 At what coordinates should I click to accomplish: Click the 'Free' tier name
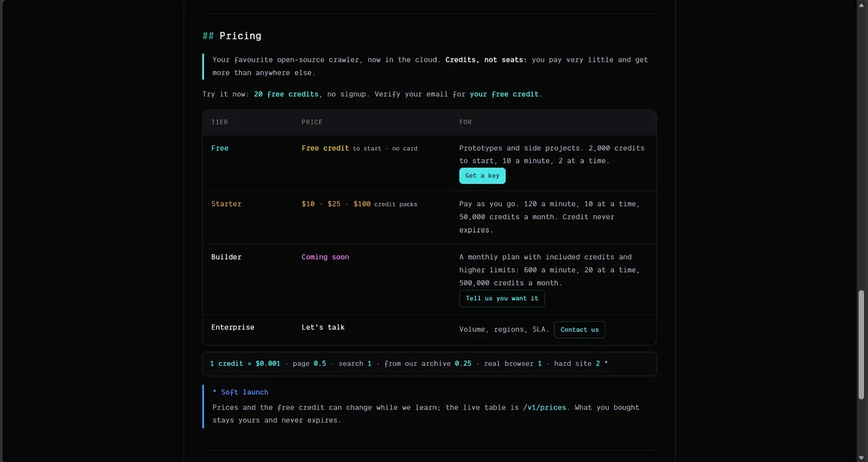coord(220,148)
